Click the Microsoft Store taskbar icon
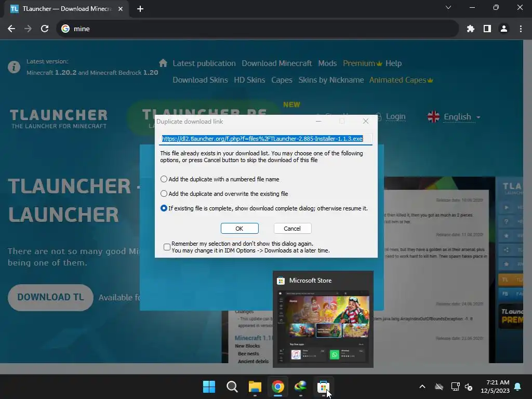The image size is (532, 399). click(x=323, y=387)
